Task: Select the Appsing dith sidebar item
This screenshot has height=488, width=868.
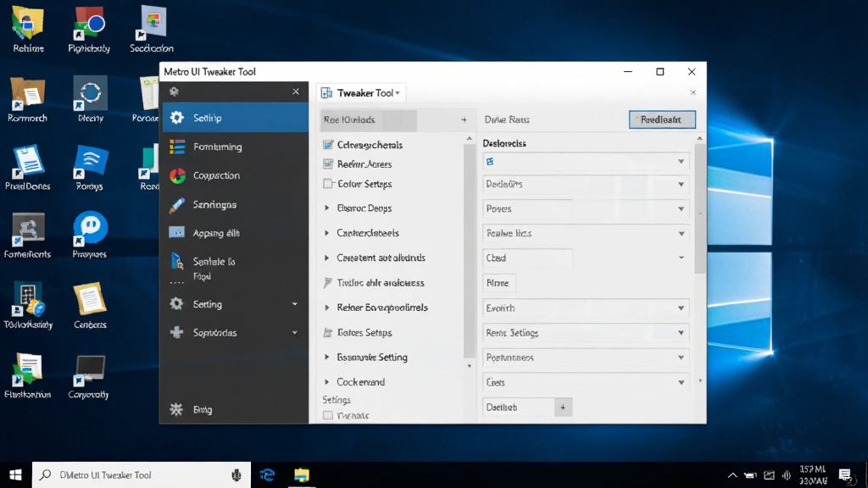Action: click(x=236, y=233)
